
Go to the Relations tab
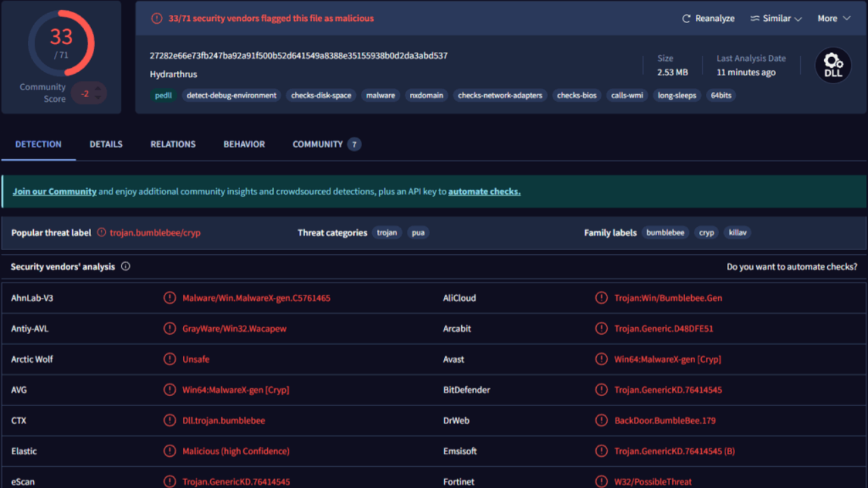point(173,144)
